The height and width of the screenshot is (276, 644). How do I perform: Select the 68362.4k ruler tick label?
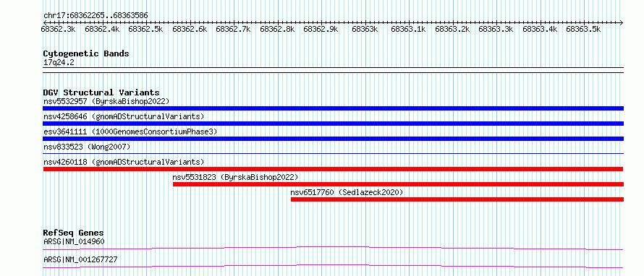[x=102, y=29]
